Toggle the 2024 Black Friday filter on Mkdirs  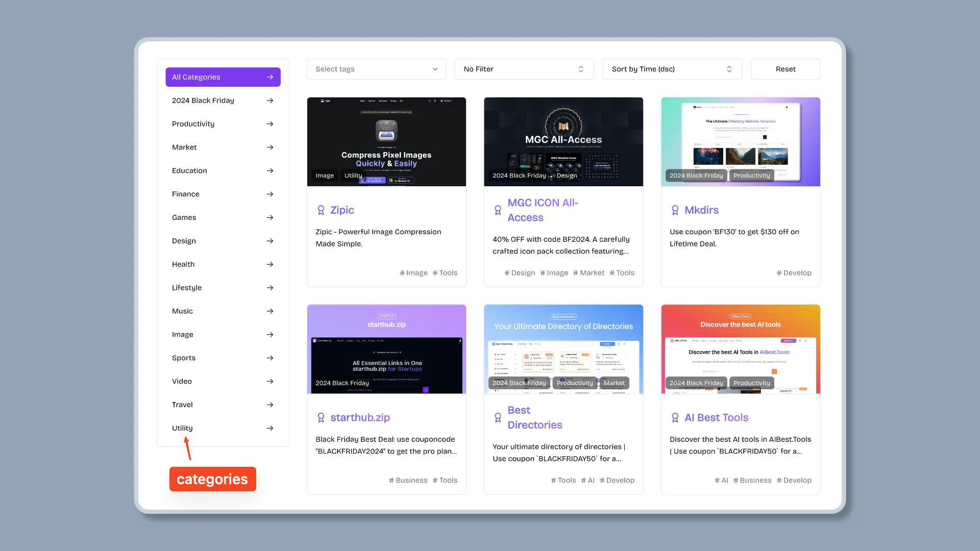coord(696,176)
